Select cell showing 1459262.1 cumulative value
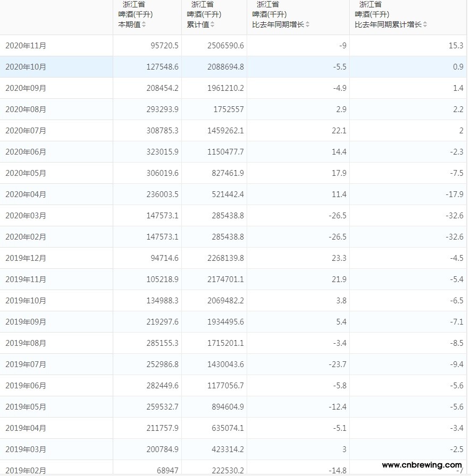 click(225, 131)
